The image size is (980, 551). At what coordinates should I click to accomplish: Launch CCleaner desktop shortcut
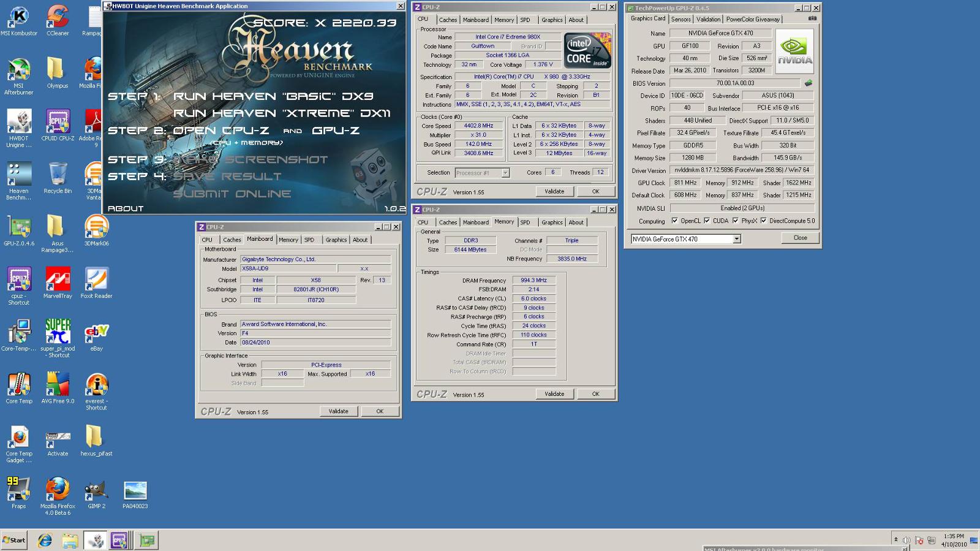[x=58, y=20]
